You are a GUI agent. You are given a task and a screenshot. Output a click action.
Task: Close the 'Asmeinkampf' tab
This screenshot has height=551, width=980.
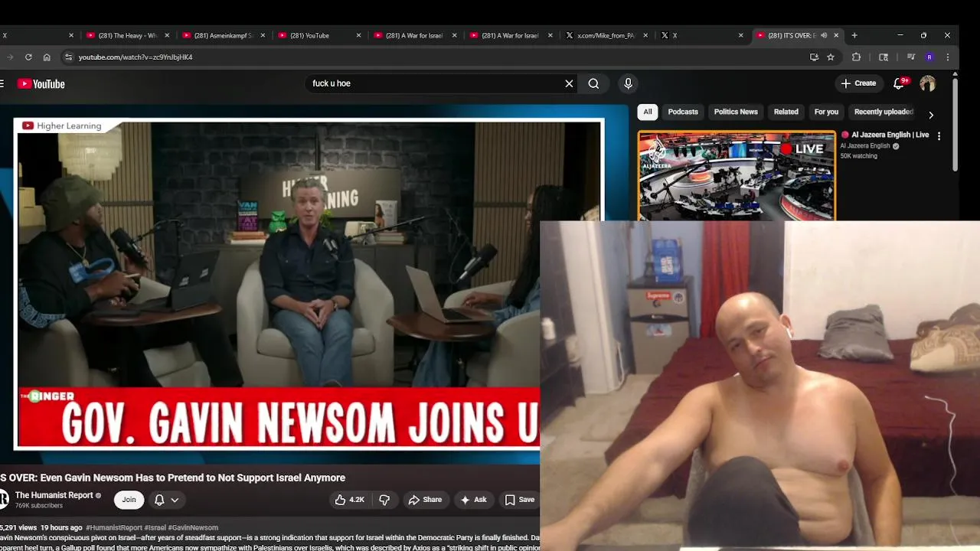[x=263, y=35]
